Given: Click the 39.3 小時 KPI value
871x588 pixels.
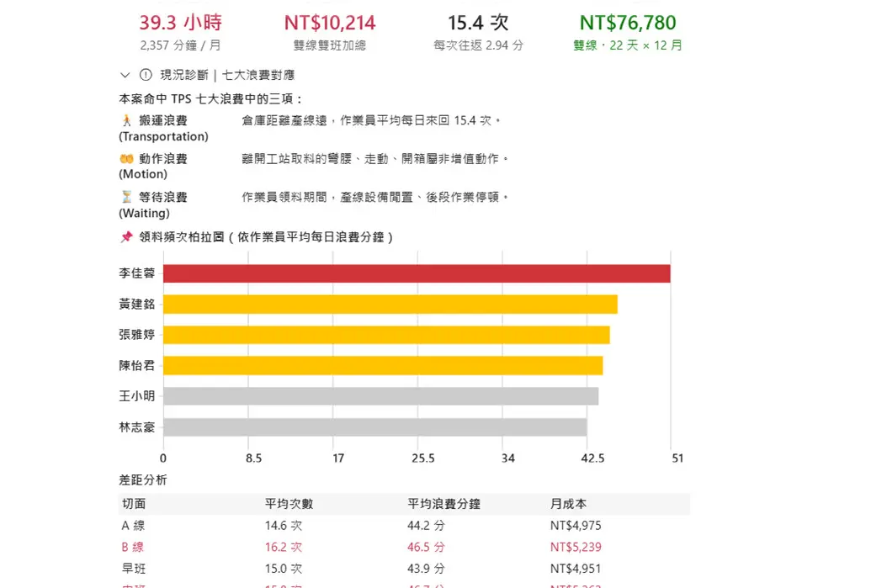Looking at the screenshot, I should 181,23.
